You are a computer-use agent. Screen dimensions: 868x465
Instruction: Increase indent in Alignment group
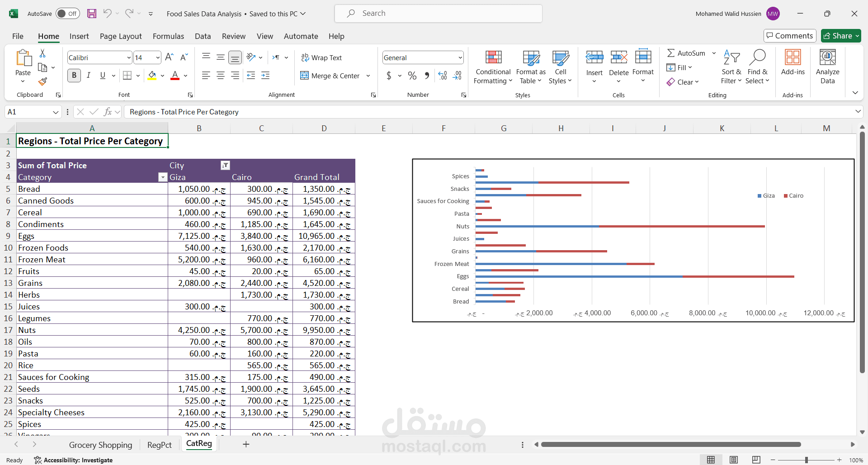click(265, 76)
